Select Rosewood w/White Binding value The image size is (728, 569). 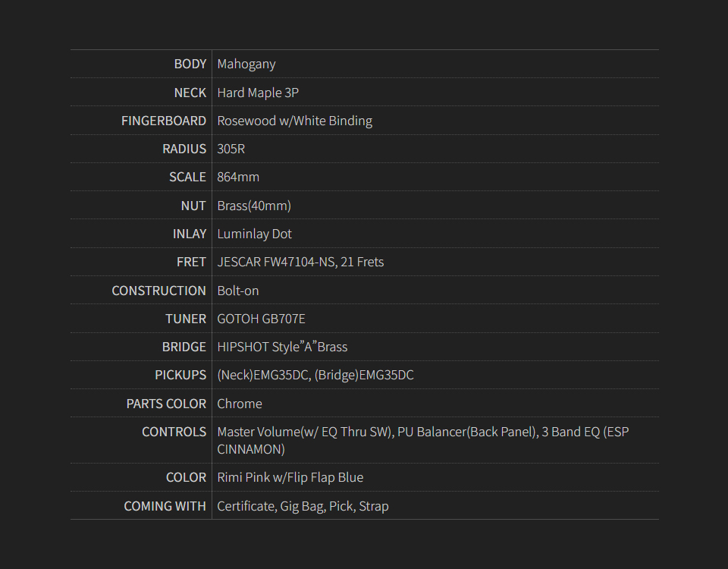click(294, 121)
